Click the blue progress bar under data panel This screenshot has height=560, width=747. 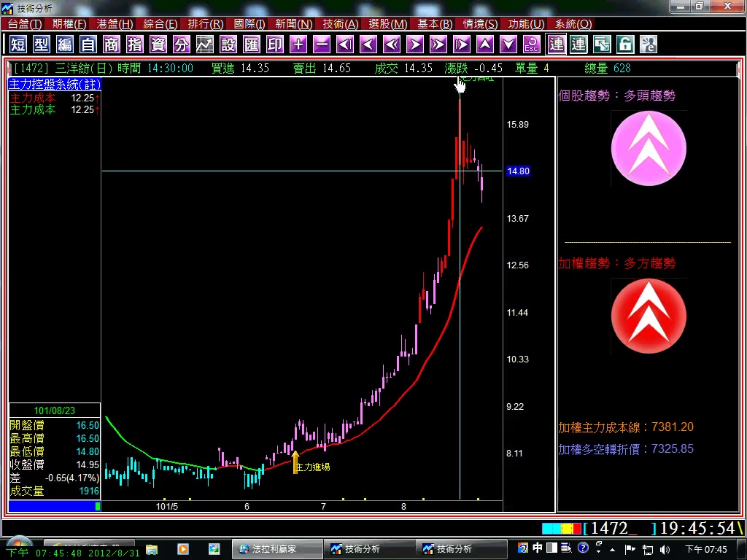[x=54, y=506]
